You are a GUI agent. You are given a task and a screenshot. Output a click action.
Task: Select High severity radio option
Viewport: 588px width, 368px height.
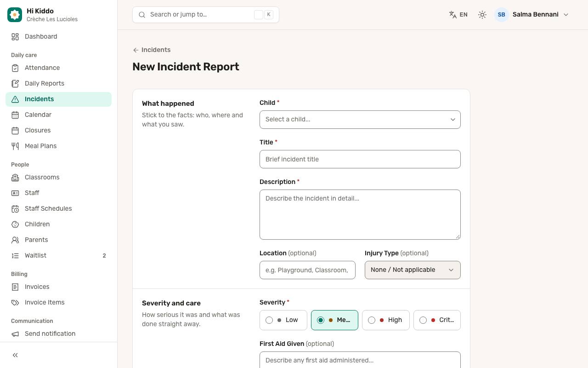[385, 320]
